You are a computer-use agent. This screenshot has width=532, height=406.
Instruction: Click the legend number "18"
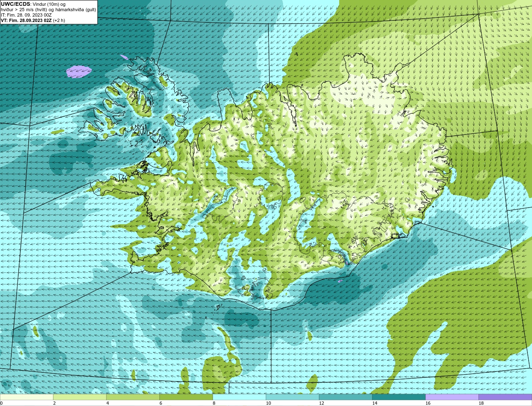coord(481,403)
